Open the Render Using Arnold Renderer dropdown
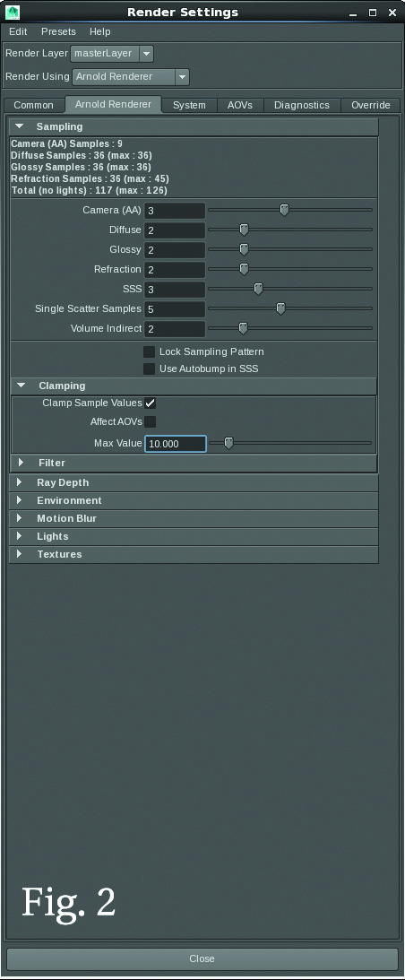 point(131,77)
